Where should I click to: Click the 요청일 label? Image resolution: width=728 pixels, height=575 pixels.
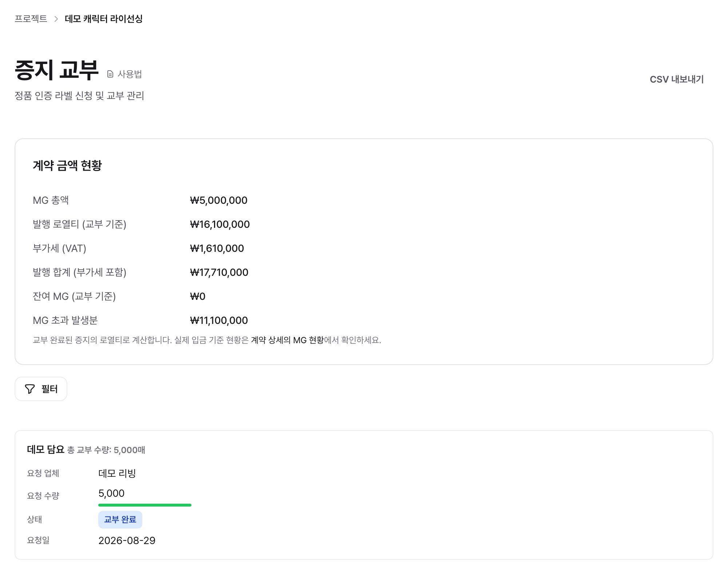click(x=38, y=540)
